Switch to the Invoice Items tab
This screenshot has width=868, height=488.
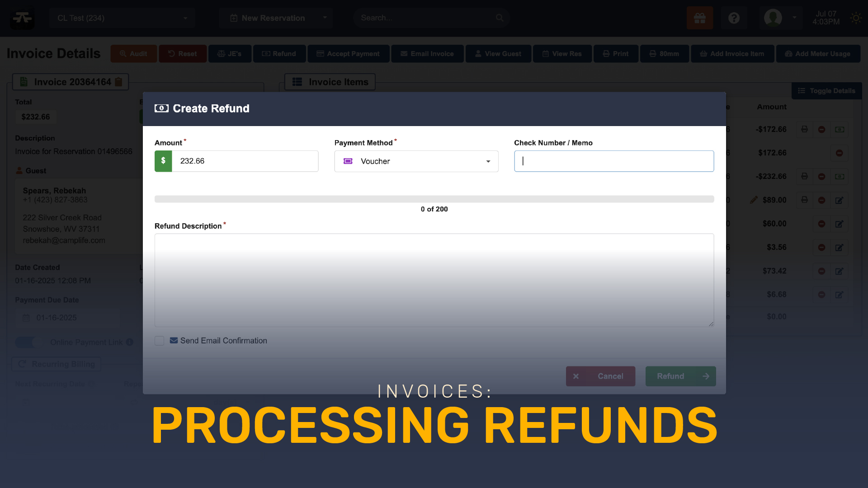[x=330, y=82]
